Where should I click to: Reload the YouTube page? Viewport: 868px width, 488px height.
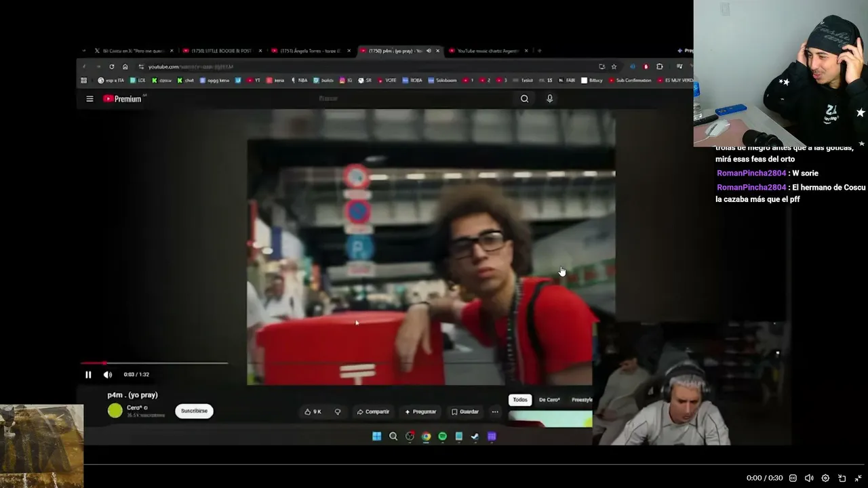coord(112,66)
